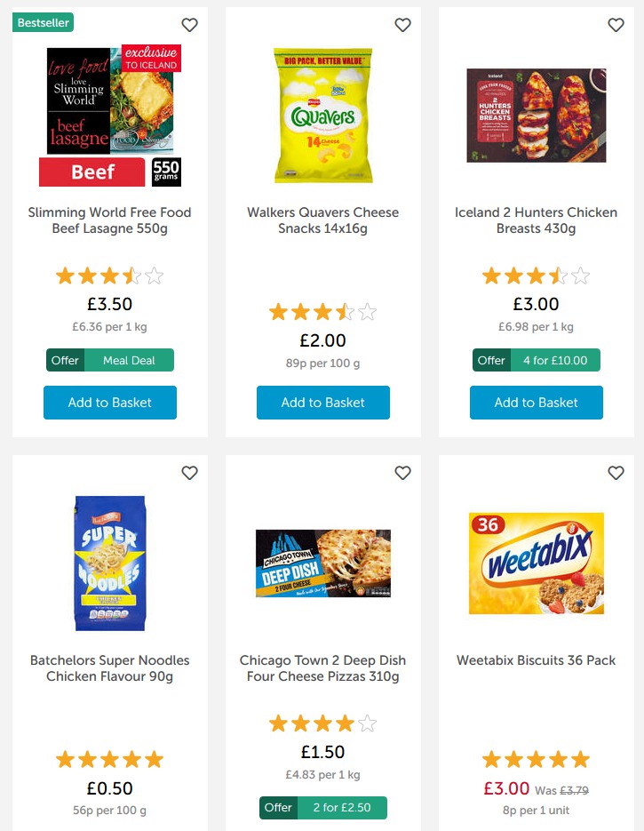The image size is (644, 831).
Task: Favourite the Walkers Quavers product
Action: pos(402,25)
